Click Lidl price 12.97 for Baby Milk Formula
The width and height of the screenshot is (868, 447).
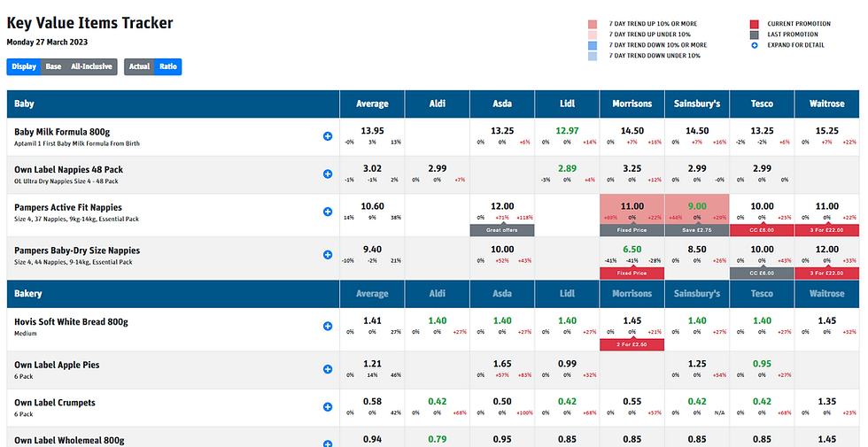click(x=567, y=131)
